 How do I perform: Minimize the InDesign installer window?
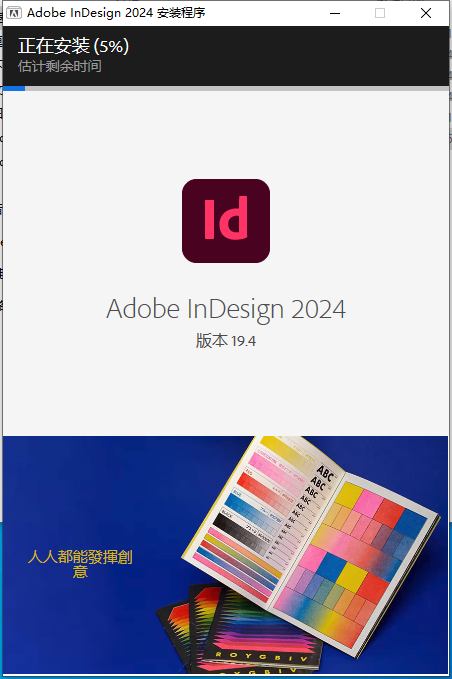click(335, 13)
